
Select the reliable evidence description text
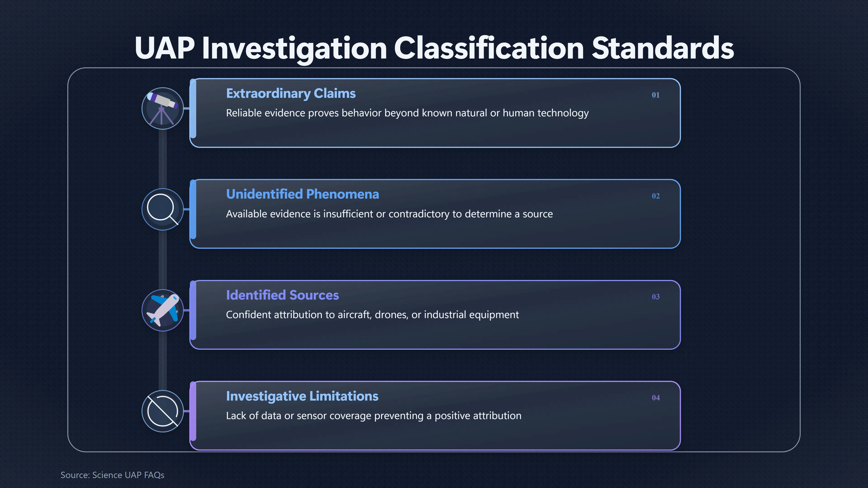[407, 113]
